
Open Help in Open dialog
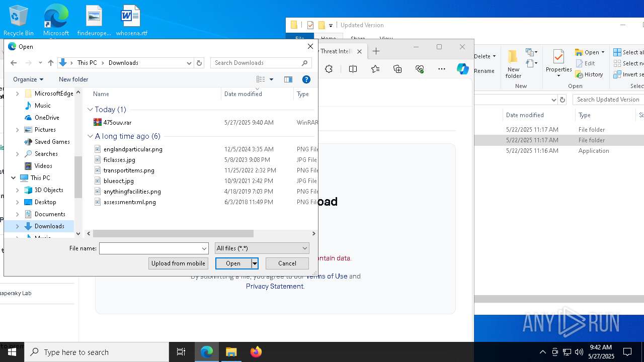[x=306, y=79]
